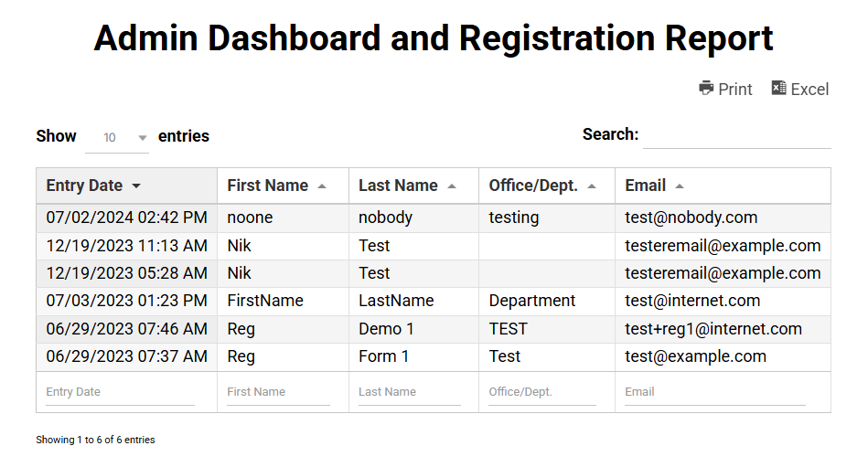Click the Print button label
Viewport: 868px width, 467px height.
point(735,89)
